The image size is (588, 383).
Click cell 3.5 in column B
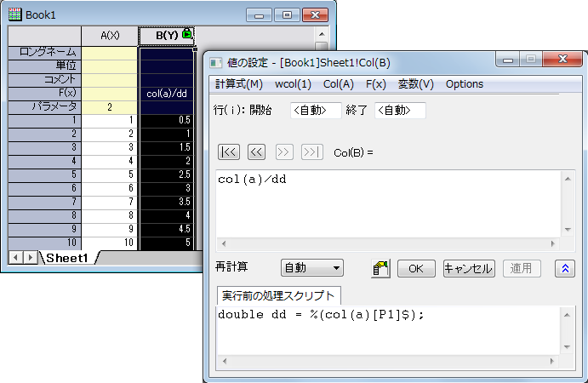167,202
